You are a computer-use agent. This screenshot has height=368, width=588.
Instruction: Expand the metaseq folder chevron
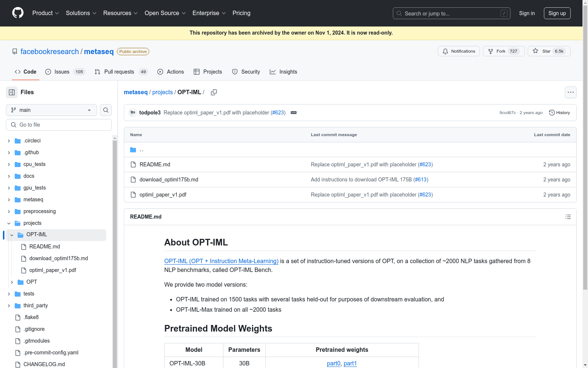(9, 200)
